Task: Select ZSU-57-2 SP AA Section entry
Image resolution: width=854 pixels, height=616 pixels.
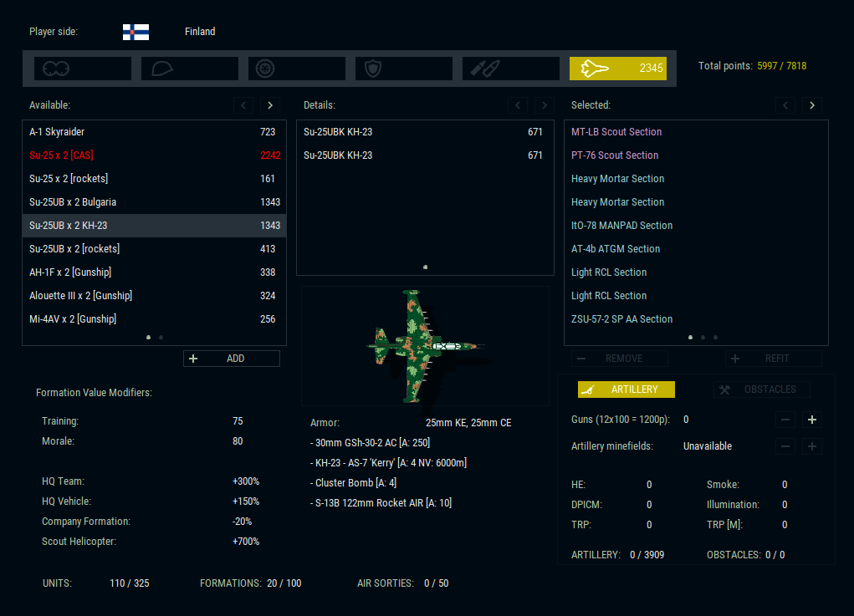Action: tap(696, 319)
